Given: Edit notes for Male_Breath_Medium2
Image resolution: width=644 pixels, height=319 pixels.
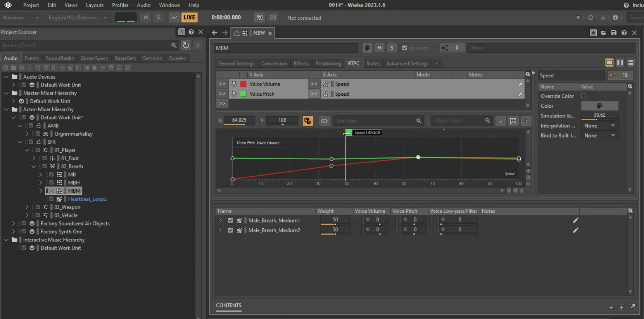Looking at the screenshot, I should click(x=576, y=230).
